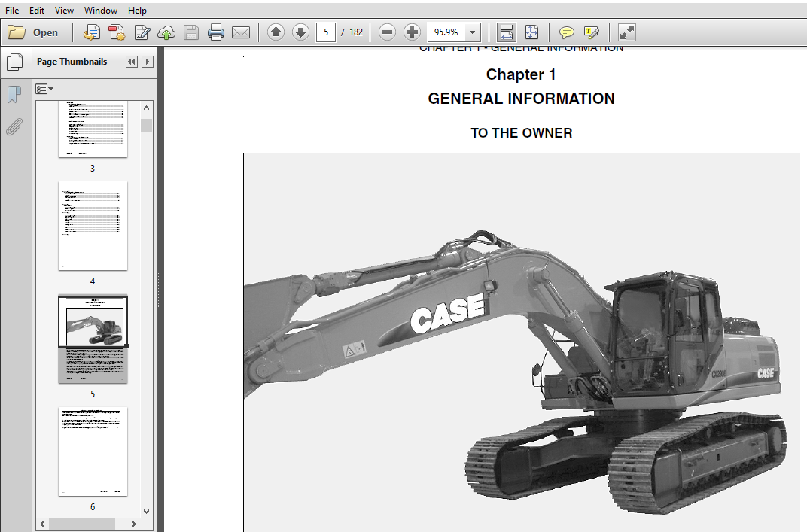Click the 'Chapter 1' heading text

click(521, 74)
